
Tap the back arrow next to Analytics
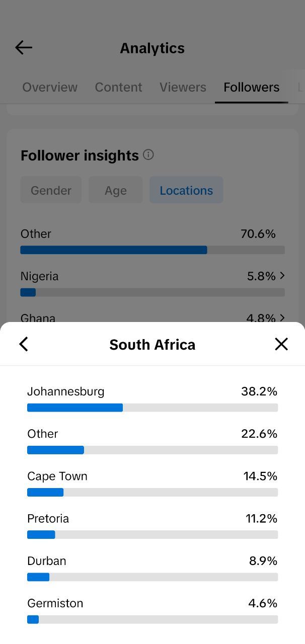(x=24, y=48)
